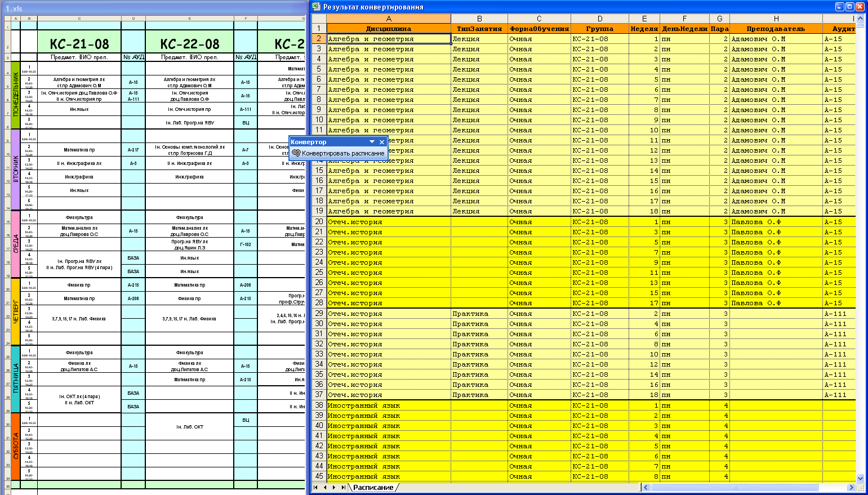The height and width of the screenshot is (495, 868).
Task: Open the Конвертор toolbar options dropdown arrow
Action: pos(372,142)
